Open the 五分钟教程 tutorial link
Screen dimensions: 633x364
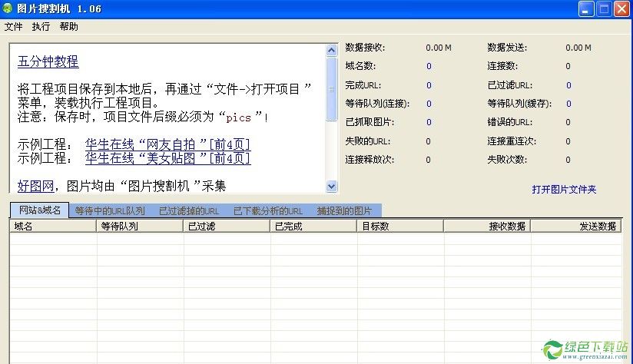[48, 62]
